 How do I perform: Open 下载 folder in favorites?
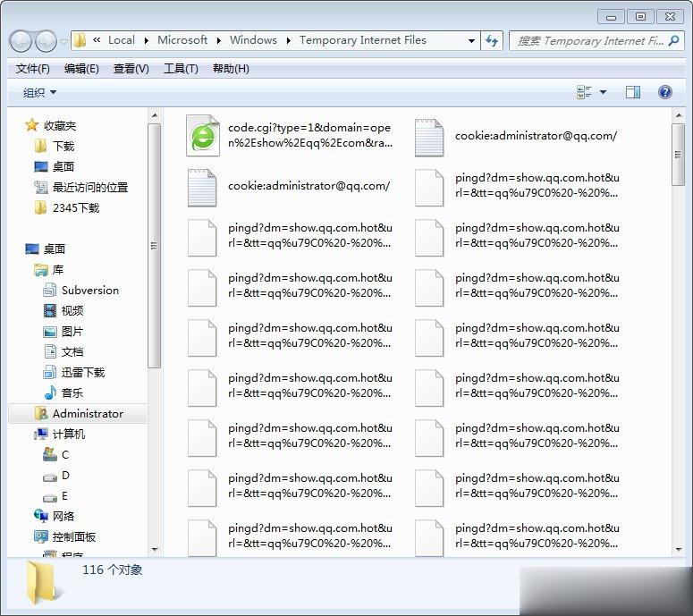pyautogui.click(x=55, y=146)
